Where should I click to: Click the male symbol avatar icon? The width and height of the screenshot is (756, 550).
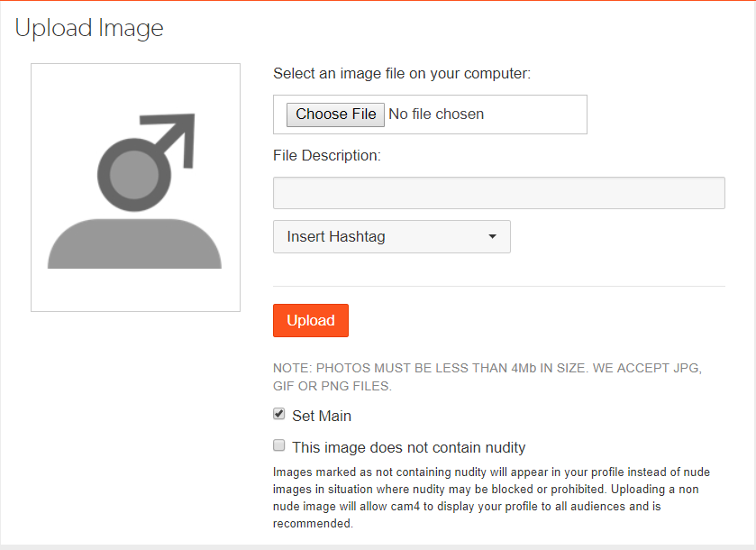click(146, 158)
